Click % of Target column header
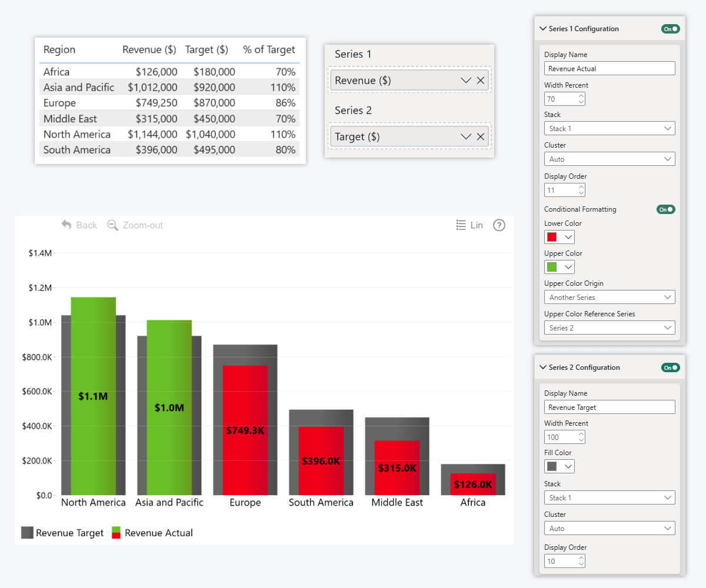The image size is (706, 588). [x=269, y=50]
